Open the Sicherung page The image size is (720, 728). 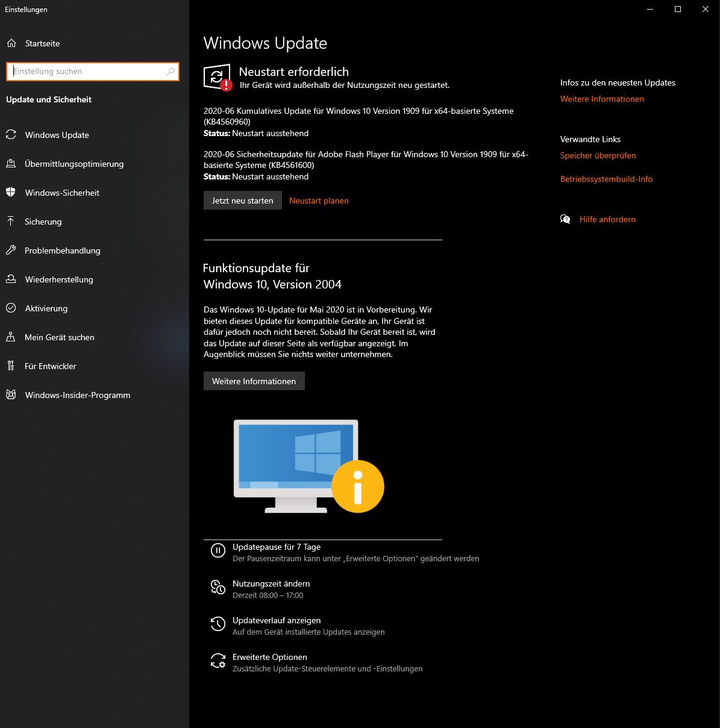coord(43,222)
